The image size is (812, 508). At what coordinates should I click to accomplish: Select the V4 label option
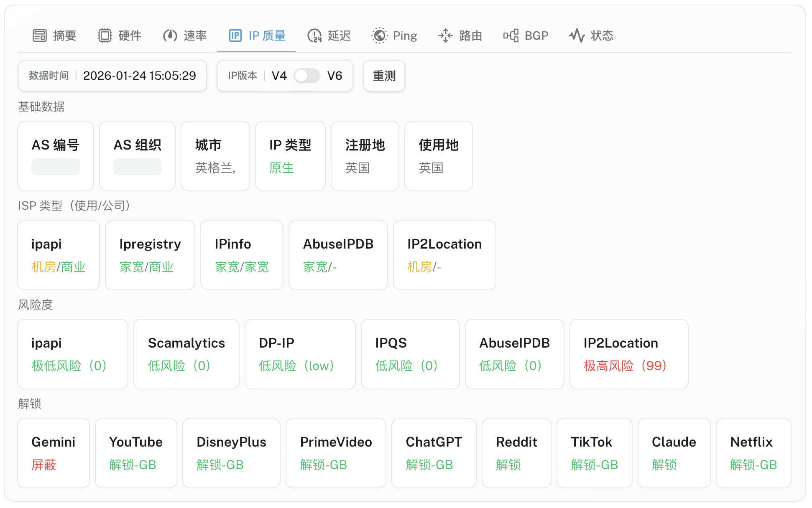click(x=279, y=76)
